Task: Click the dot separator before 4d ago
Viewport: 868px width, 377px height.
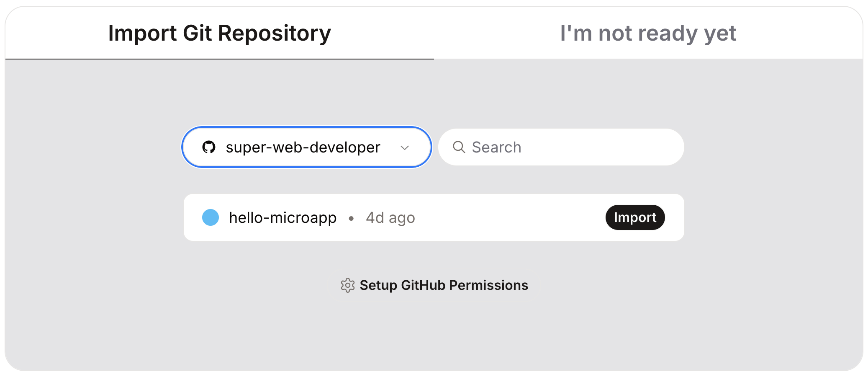Action: pyautogui.click(x=352, y=218)
